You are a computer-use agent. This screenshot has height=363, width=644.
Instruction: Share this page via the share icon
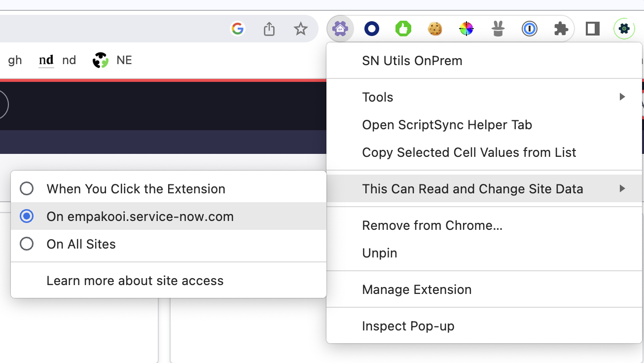pyautogui.click(x=269, y=29)
